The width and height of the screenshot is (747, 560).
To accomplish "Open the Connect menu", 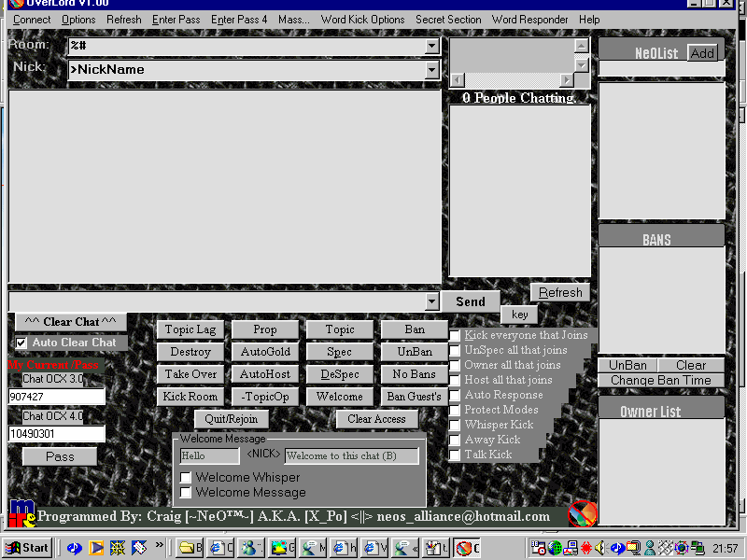I will (x=32, y=20).
